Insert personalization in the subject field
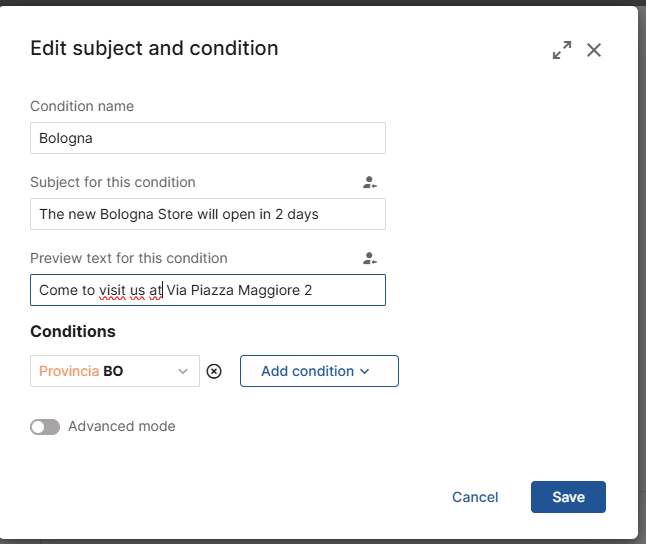Viewport: 646px width, 544px height. [x=370, y=182]
